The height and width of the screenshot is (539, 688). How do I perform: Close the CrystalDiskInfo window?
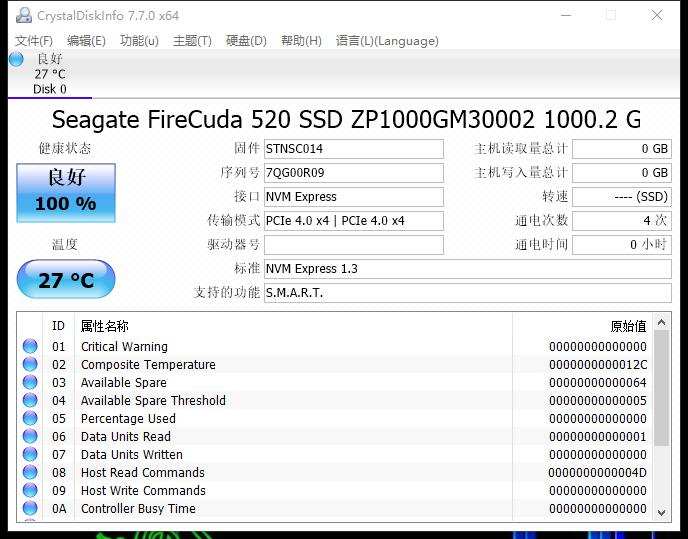pyautogui.click(x=657, y=15)
